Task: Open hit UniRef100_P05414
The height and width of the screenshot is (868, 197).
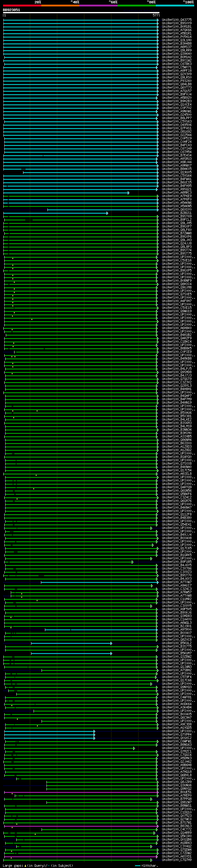Action: click(x=176, y=37)
